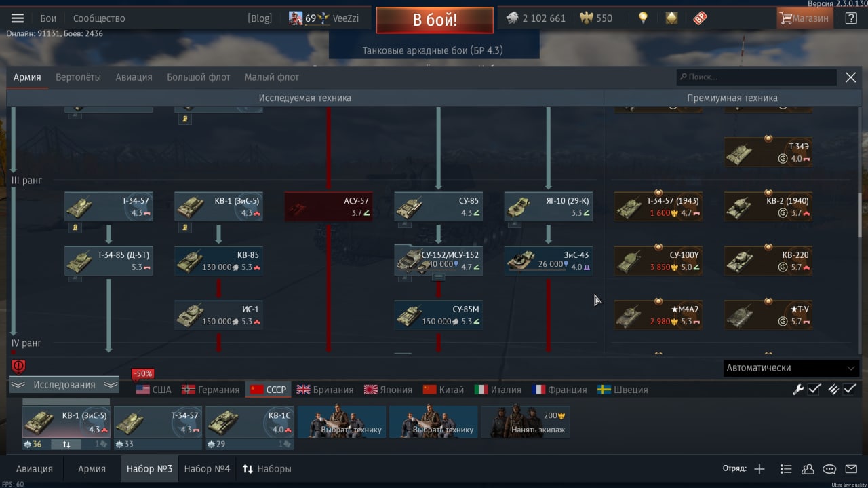This screenshot has width=868, height=488.
Task: Open the question mark help icon
Action: 851,18
